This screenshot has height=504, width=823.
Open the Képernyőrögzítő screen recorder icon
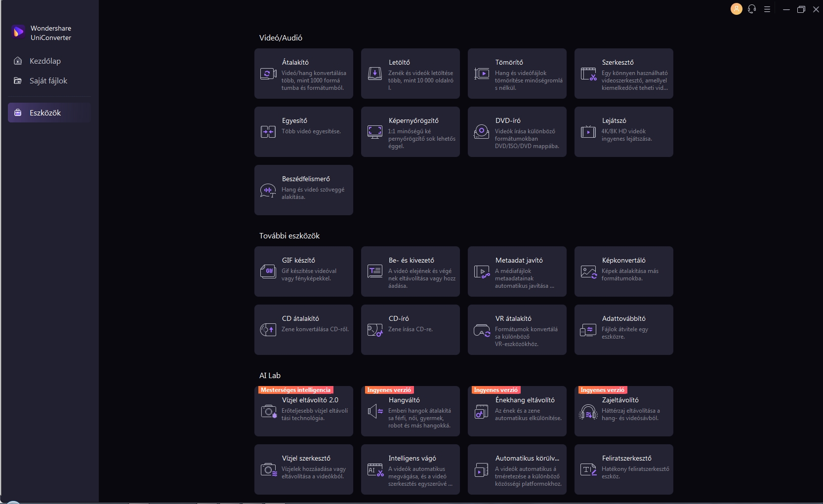tap(375, 132)
